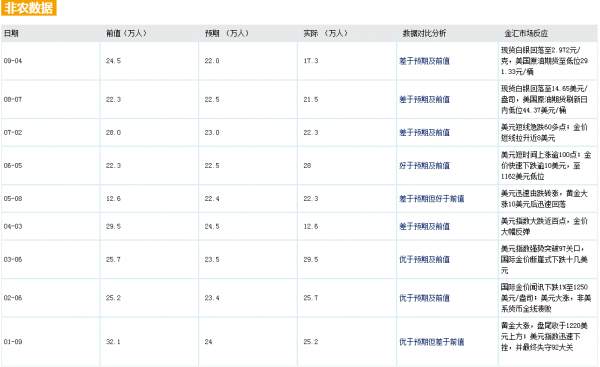Open 优于预期及前值 link in the 03-06 row

(x=424, y=259)
